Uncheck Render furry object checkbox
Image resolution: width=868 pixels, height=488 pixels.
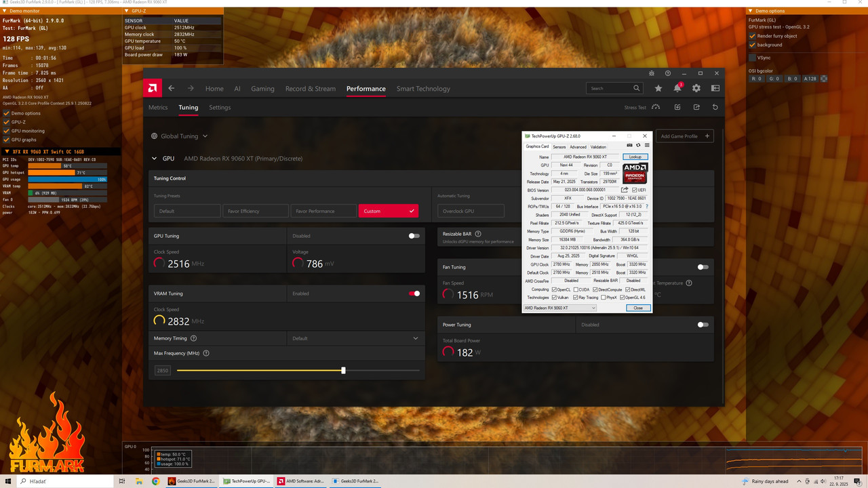[x=752, y=36]
